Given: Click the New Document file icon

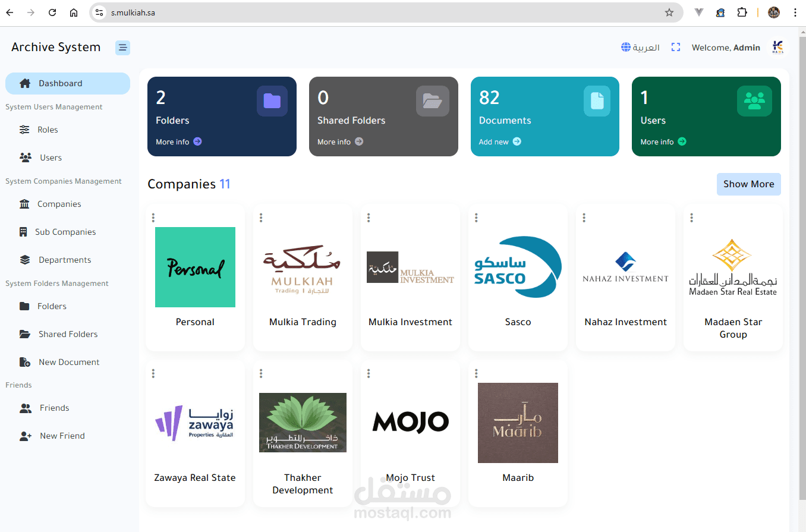Looking at the screenshot, I should [25, 362].
